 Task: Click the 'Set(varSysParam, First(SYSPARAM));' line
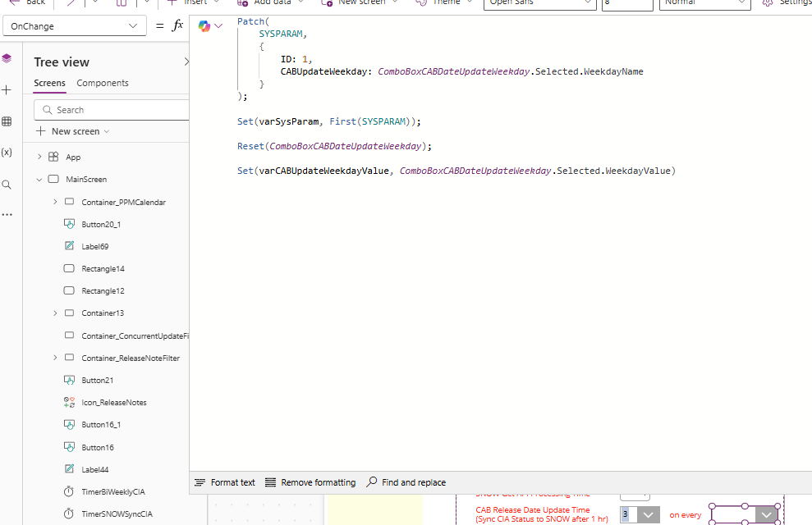[329, 121]
